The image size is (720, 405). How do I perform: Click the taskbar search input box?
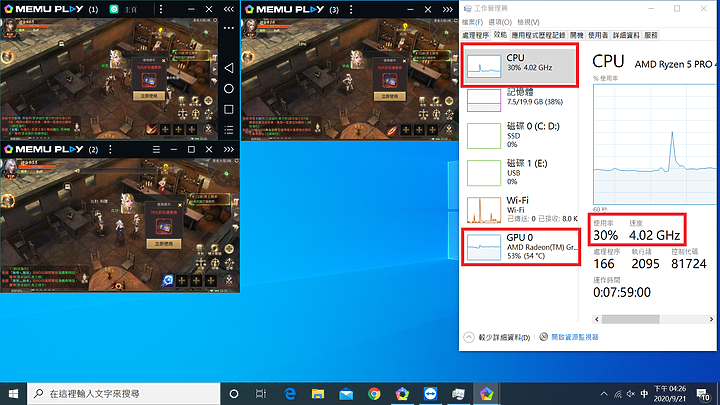tap(124, 394)
